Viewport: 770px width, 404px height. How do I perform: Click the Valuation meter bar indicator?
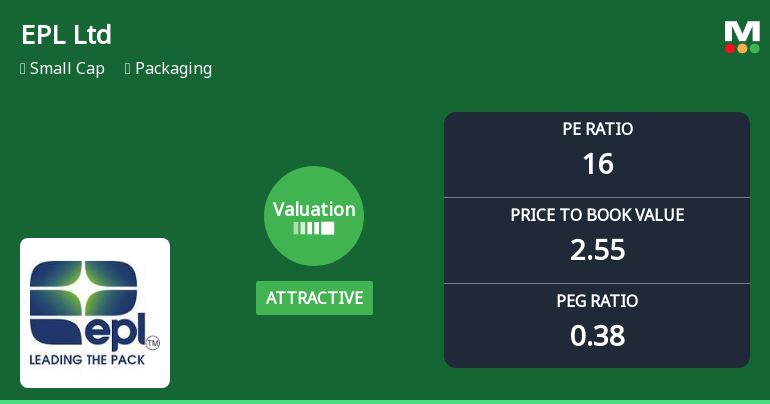[x=314, y=228]
